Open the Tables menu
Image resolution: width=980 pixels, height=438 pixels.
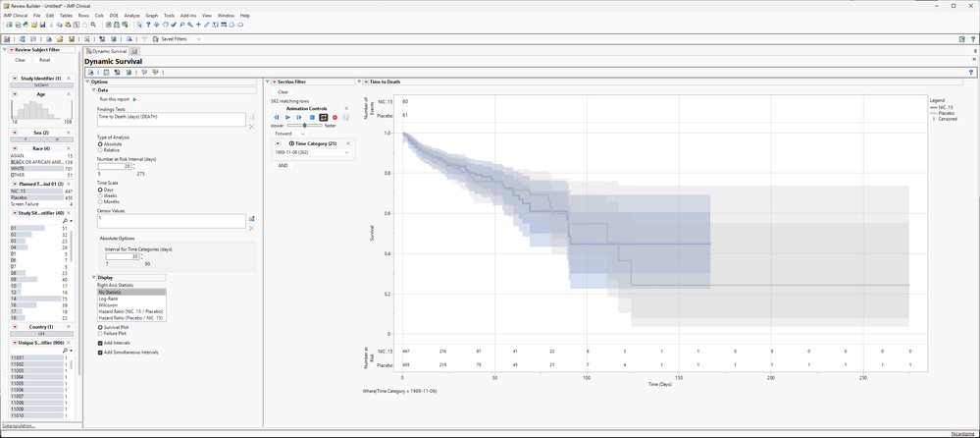[66, 15]
